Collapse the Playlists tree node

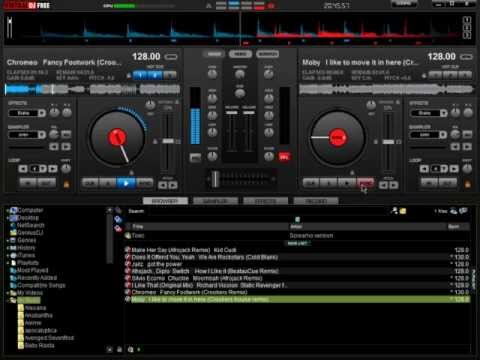point(7,263)
